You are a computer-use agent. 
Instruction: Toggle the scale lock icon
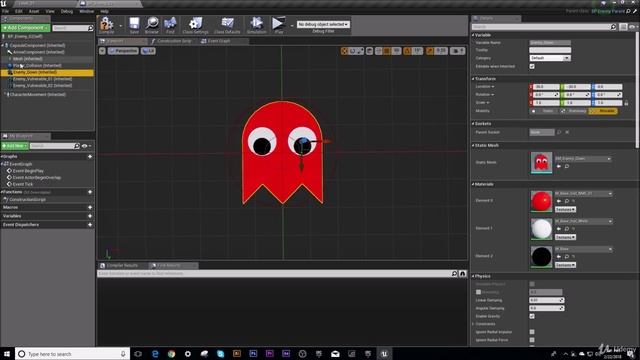[x=626, y=103]
